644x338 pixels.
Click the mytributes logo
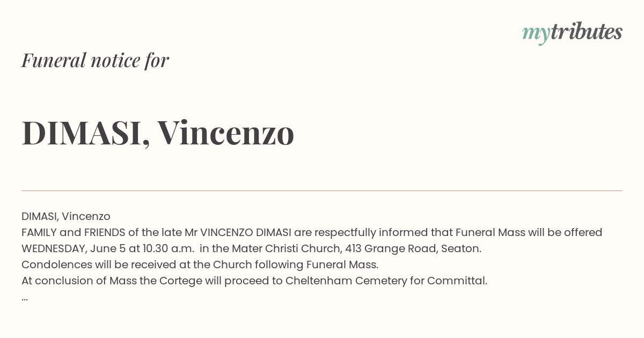coord(572,32)
